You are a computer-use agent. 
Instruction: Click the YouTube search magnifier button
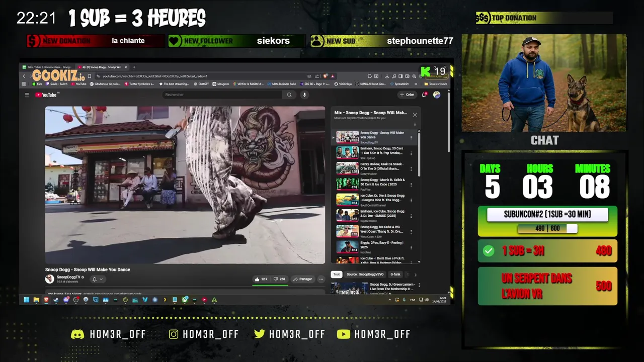289,95
